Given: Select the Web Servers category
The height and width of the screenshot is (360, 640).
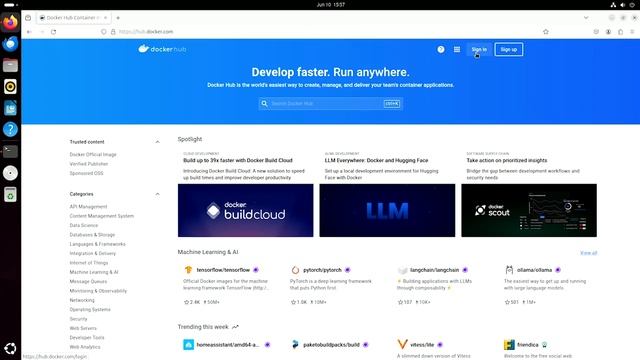Looking at the screenshot, I should pos(83,328).
